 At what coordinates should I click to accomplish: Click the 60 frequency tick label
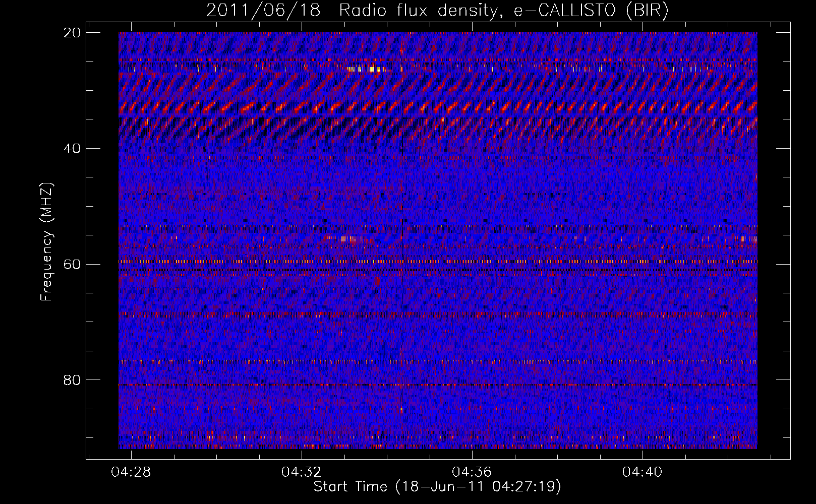click(73, 265)
